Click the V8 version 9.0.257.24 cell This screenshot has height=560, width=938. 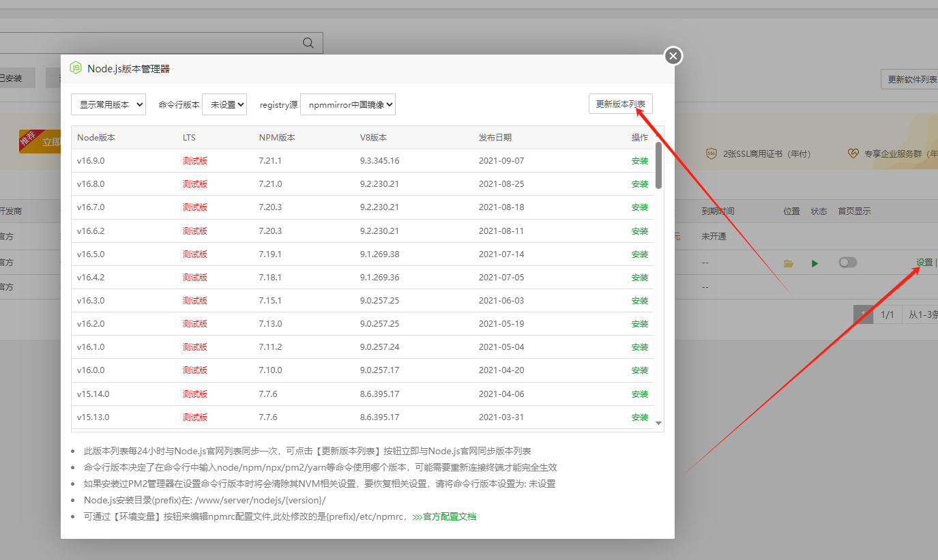(x=379, y=347)
